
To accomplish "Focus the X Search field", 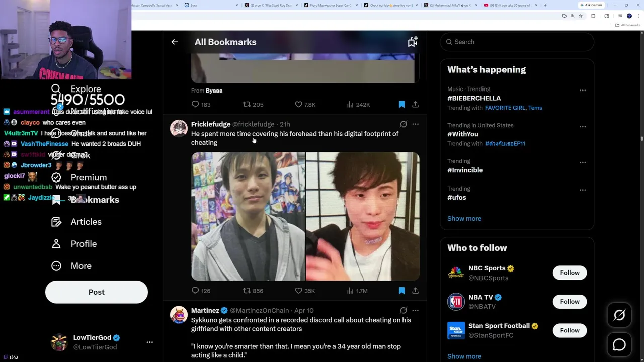I will tap(517, 42).
